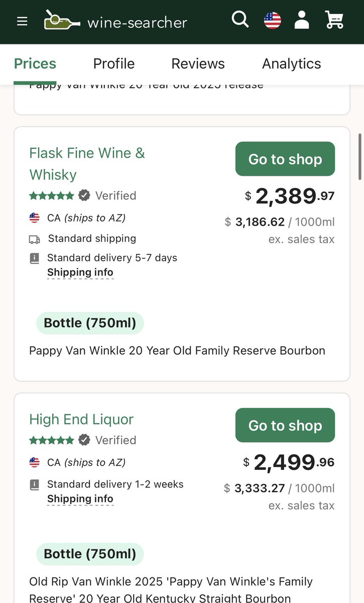Open the search magnifier icon

click(x=240, y=20)
